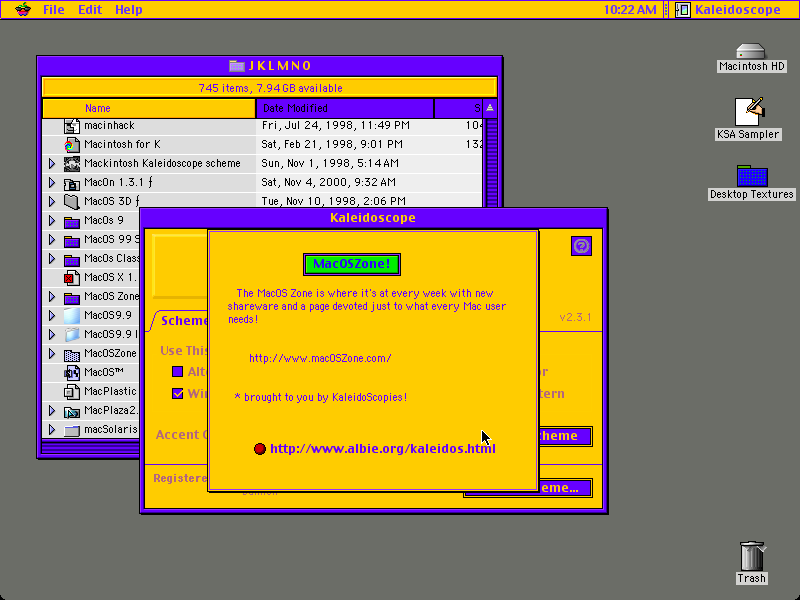Click the JKLMNO folder icon in title bar

(237, 65)
